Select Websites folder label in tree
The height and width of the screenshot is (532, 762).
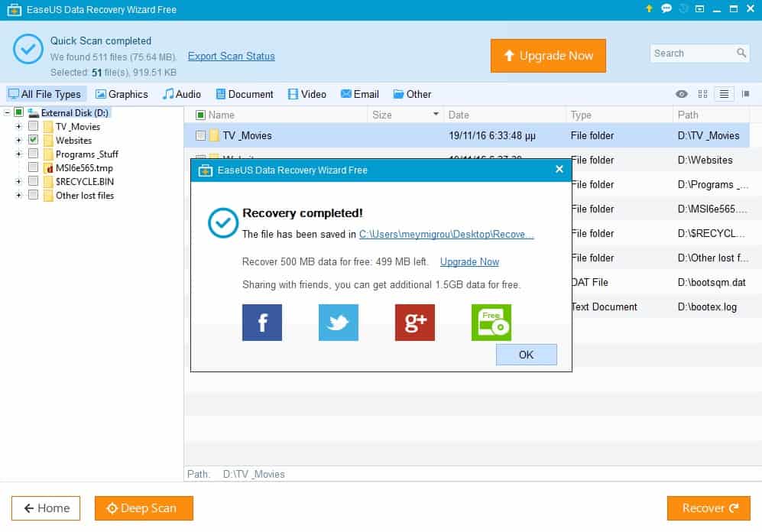(x=73, y=141)
